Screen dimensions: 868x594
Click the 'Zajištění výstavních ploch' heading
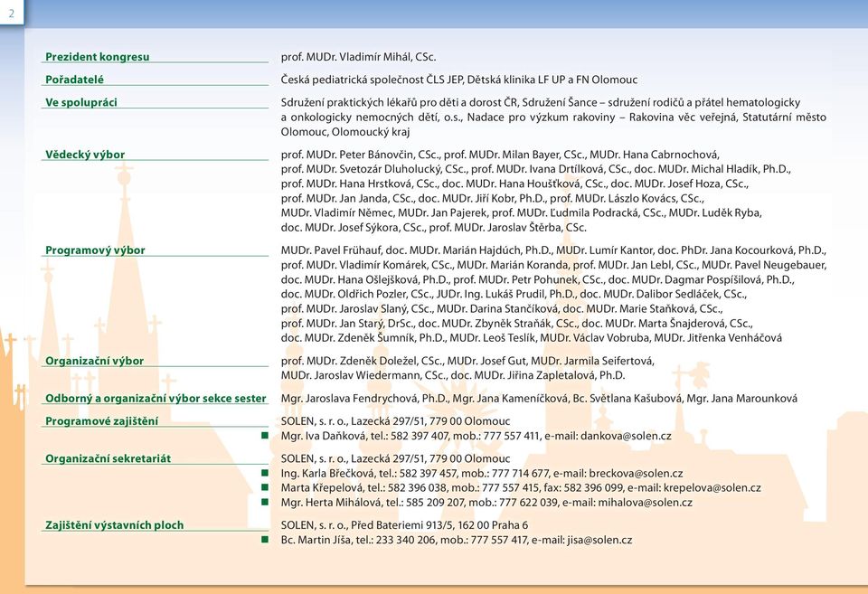coord(115,524)
